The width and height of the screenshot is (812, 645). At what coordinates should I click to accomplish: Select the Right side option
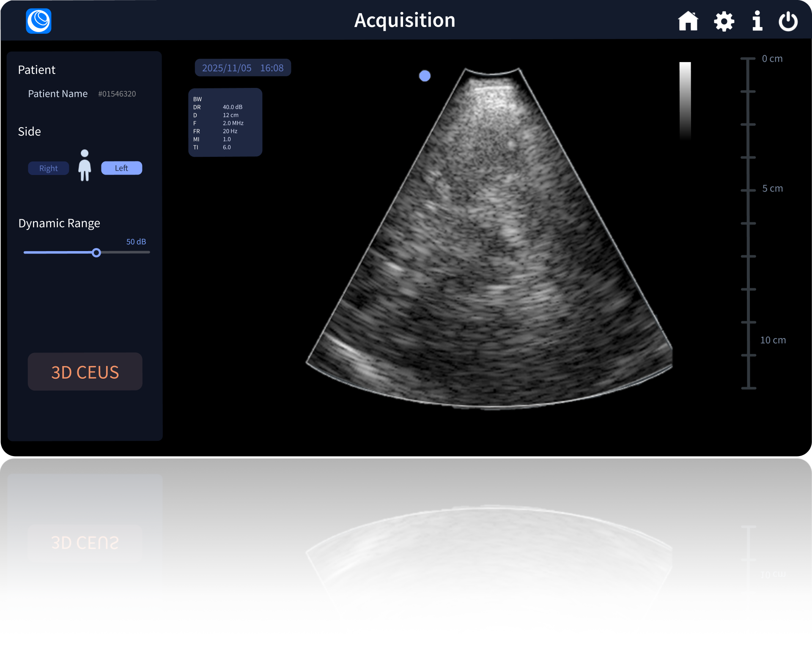[49, 168]
